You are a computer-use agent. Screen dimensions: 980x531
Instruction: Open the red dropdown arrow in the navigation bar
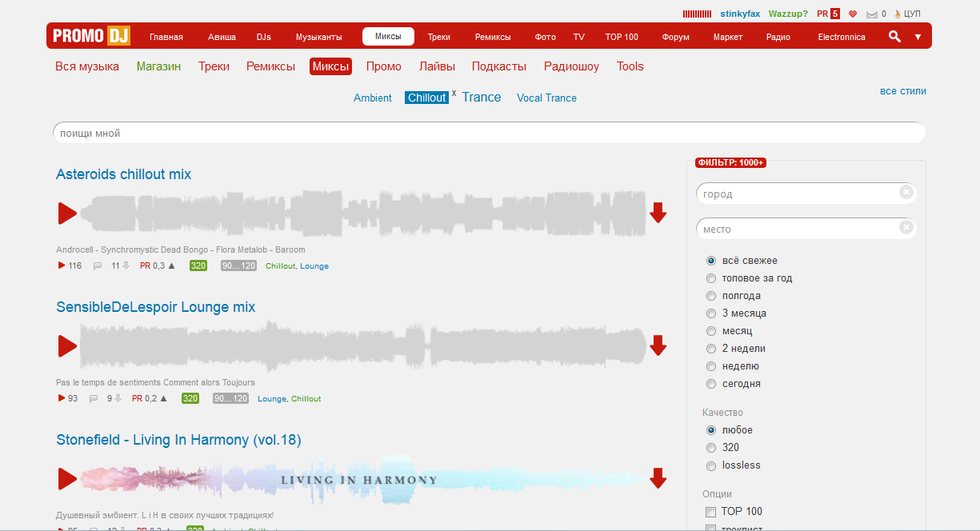pyautogui.click(x=918, y=36)
